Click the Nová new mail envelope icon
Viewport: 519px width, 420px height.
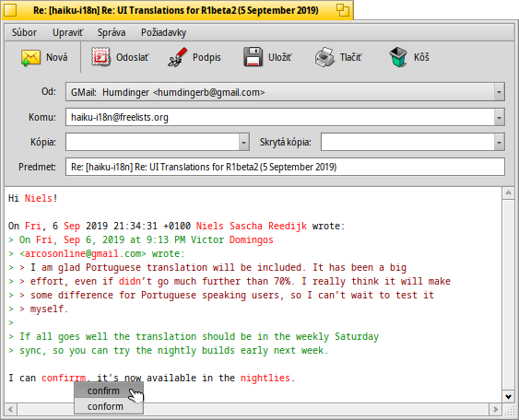point(30,57)
